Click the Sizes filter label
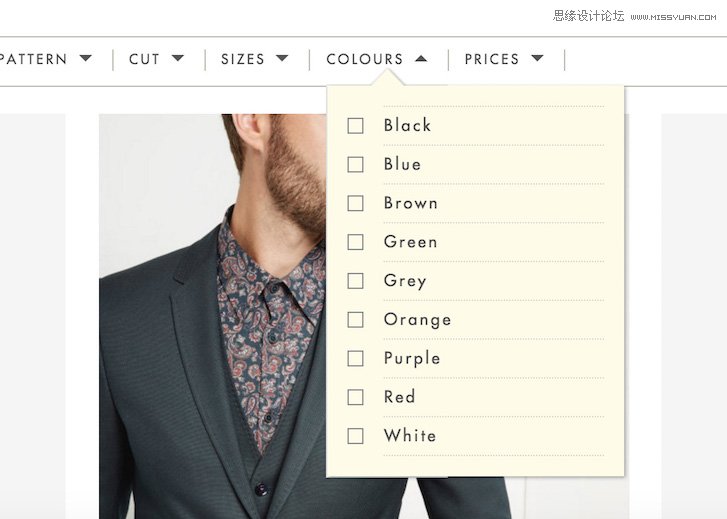The height and width of the screenshot is (519, 727). coord(242,60)
